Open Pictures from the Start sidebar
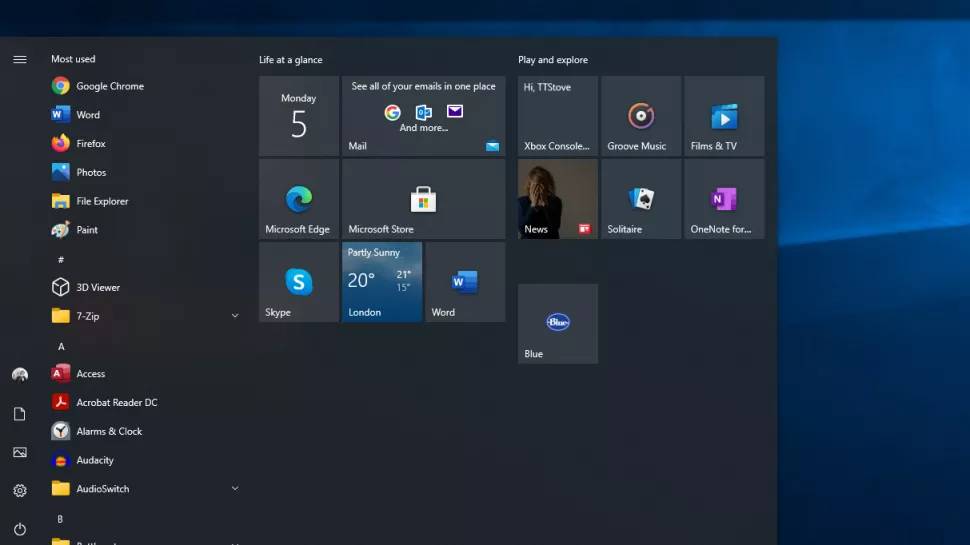Image resolution: width=970 pixels, height=545 pixels. point(20,452)
